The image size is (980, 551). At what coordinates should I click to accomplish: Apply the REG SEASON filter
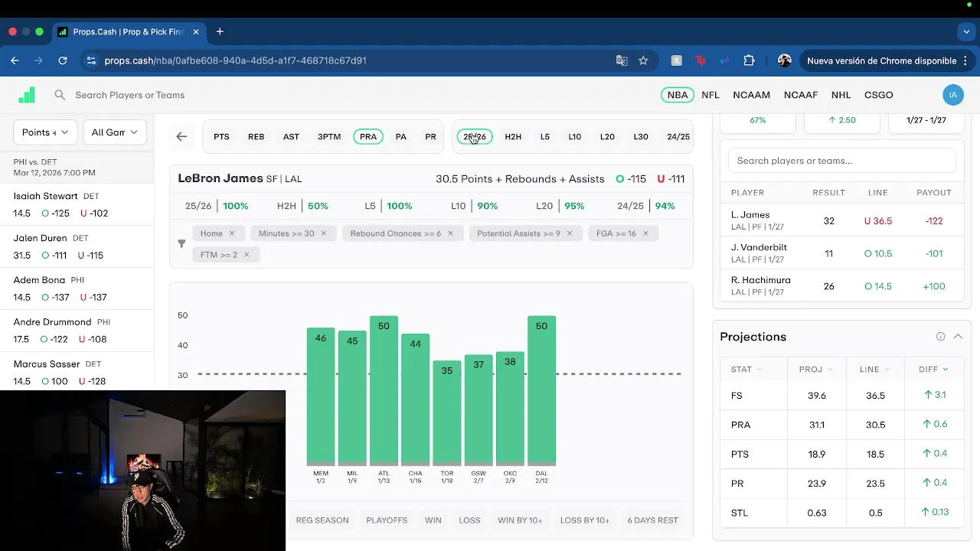pyautogui.click(x=322, y=520)
